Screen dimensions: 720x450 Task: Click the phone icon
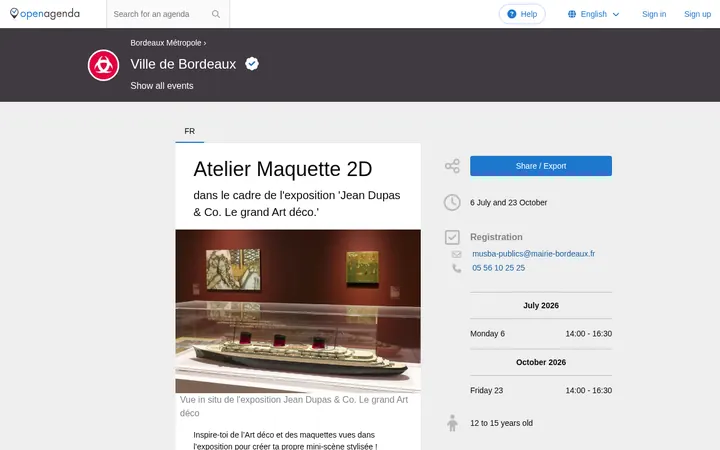456,268
